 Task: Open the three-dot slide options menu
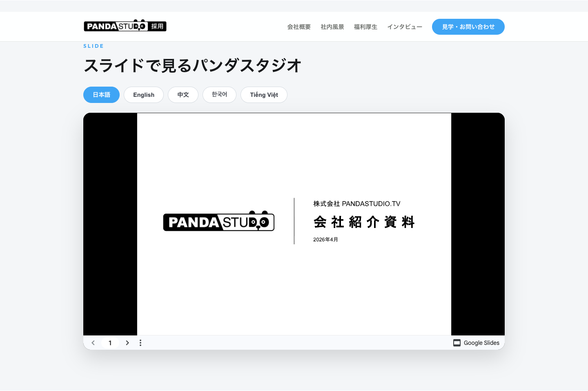(140, 343)
